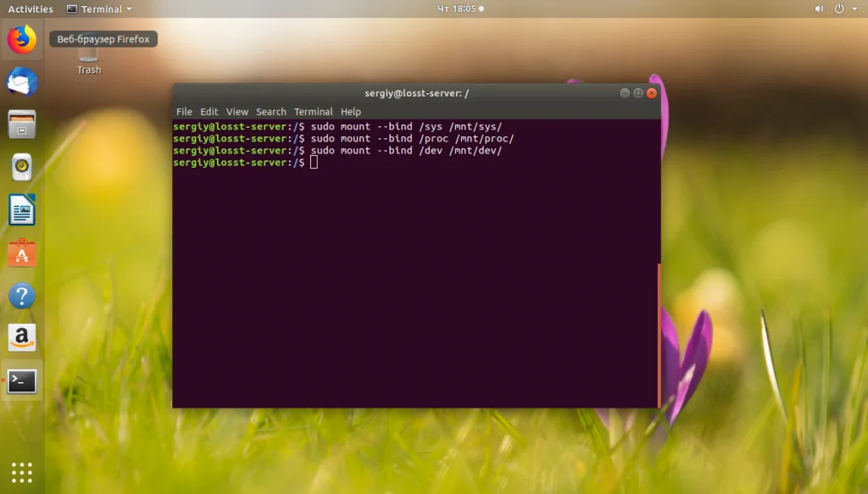Open the volume indicator in top bar
The width and height of the screenshot is (868, 494).
coord(819,8)
